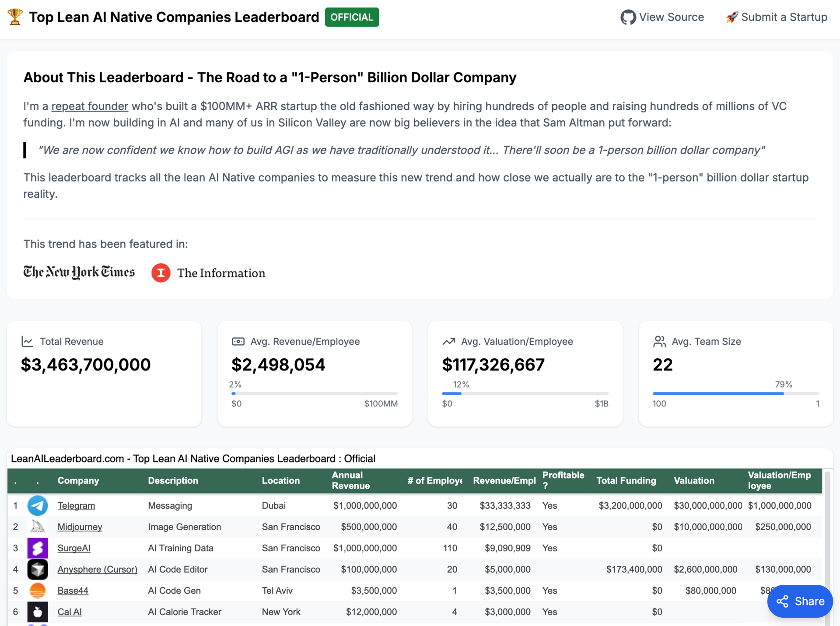
Task: Click the LeanAILeaderboard.com table title
Action: (x=193, y=458)
